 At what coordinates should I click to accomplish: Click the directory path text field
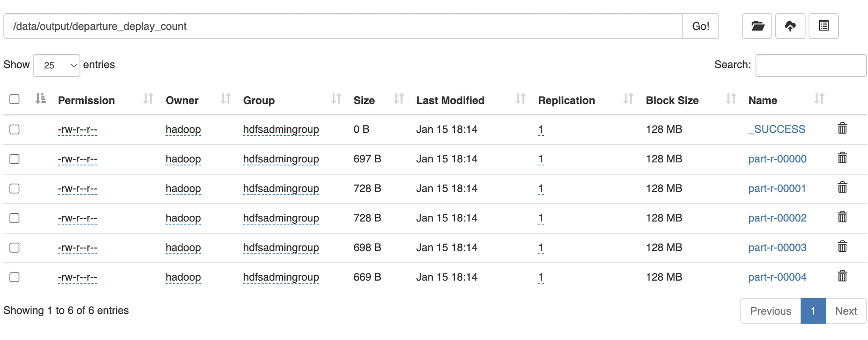tap(343, 26)
